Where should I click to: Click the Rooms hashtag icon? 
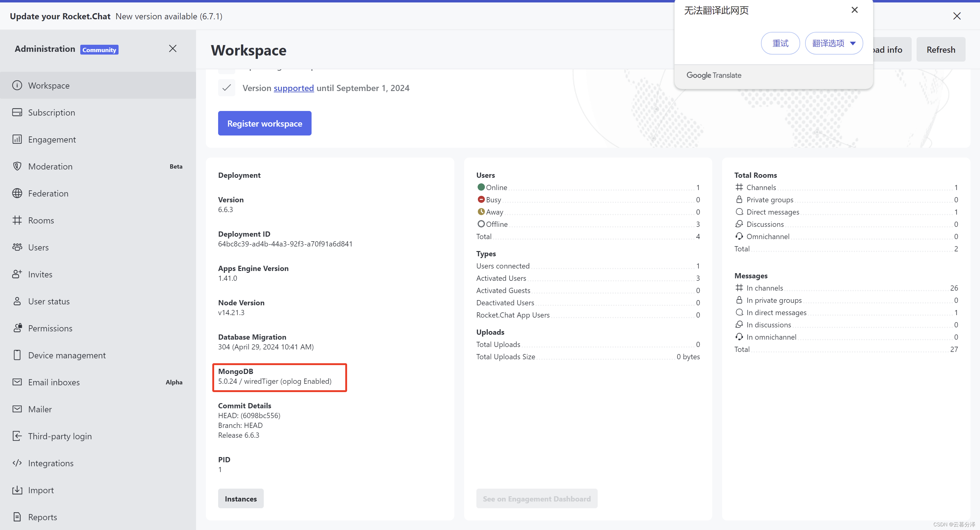pyautogui.click(x=17, y=220)
